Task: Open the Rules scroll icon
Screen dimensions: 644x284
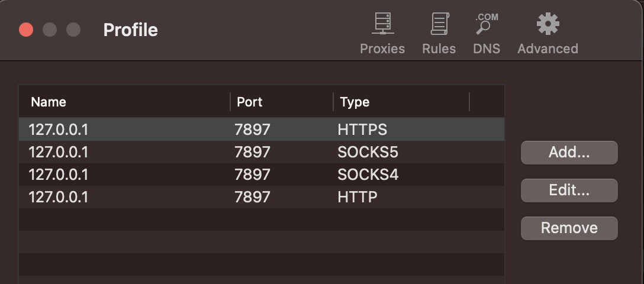Action: point(439,24)
